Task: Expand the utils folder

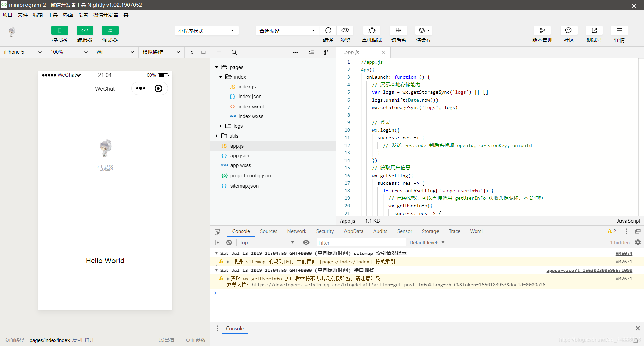Action: [217, 136]
